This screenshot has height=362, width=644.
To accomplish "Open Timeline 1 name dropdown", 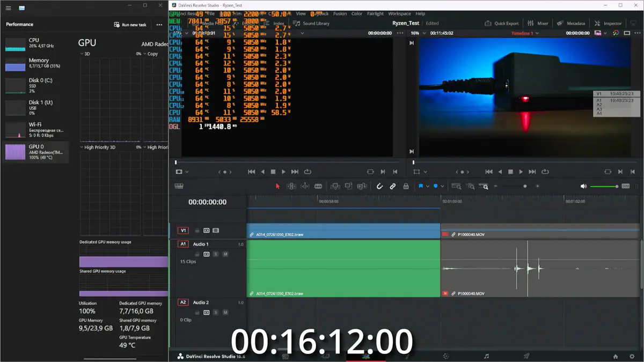I will (537, 33).
